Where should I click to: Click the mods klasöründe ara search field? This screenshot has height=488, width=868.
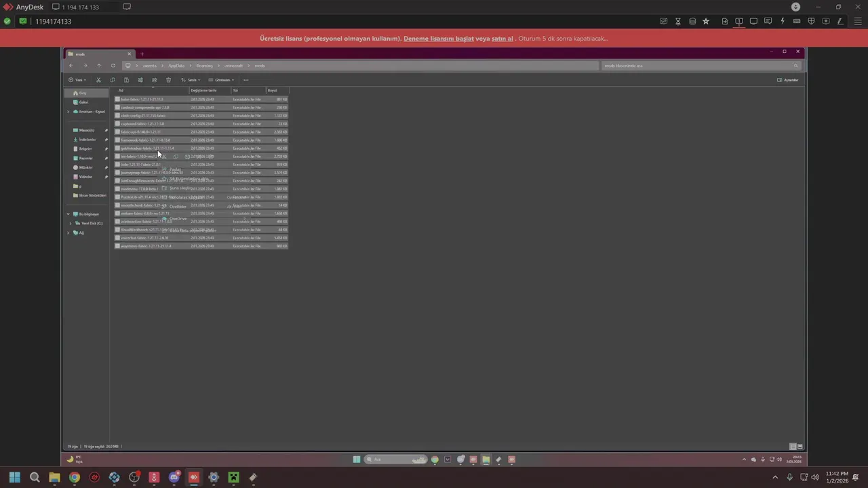(701, 66)
